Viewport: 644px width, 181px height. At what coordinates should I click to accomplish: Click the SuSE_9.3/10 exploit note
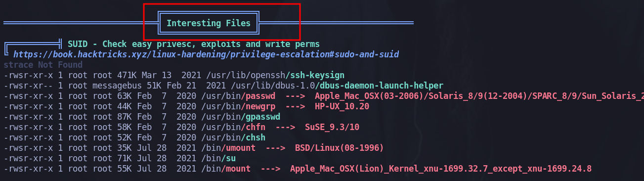coord(332,127)
